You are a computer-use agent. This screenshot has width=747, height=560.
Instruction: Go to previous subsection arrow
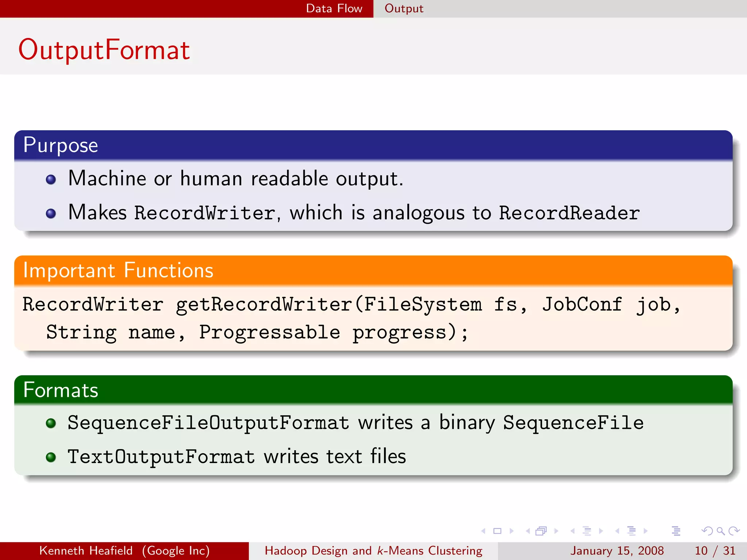click(573, 531)
